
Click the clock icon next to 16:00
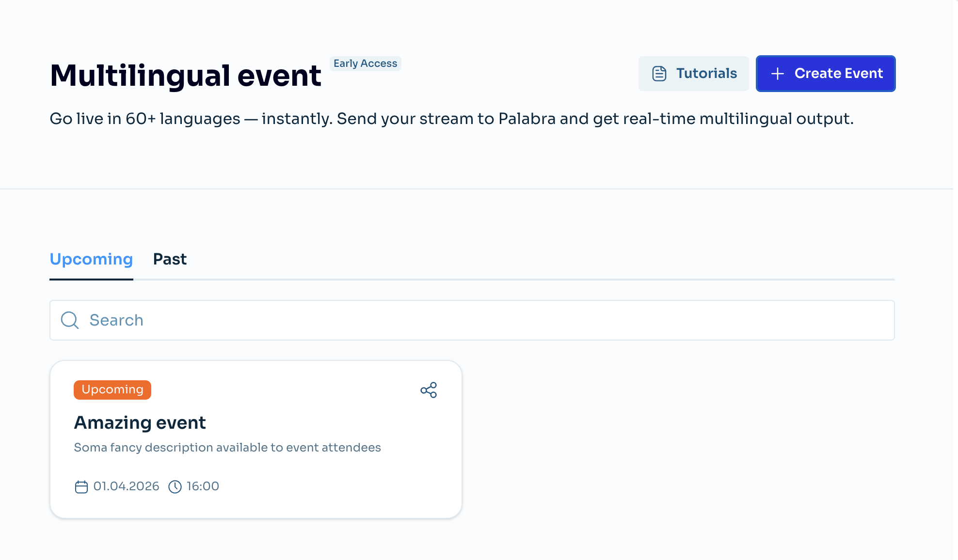(175, 486)
